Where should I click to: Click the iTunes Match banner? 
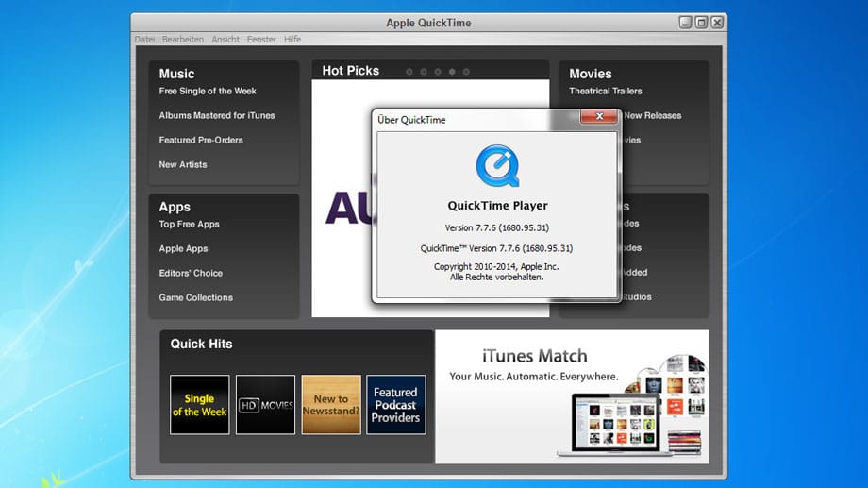pyautogui.click(x=572, y=396)
